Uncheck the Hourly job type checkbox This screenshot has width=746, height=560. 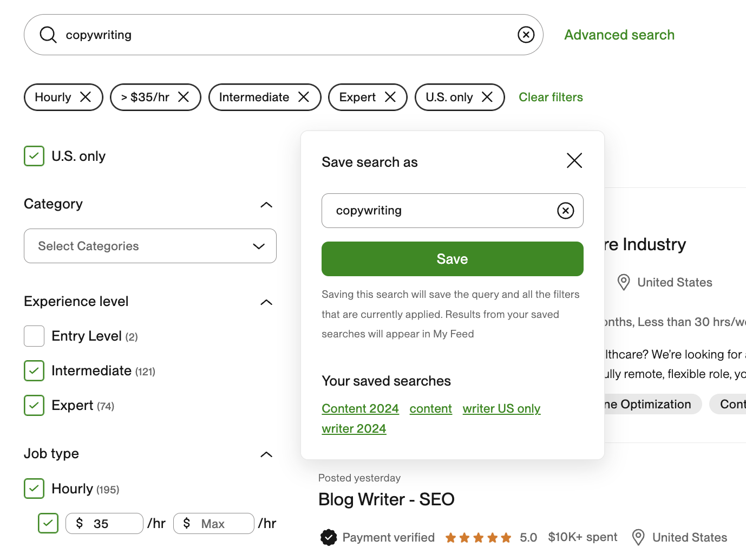[34, 489]
